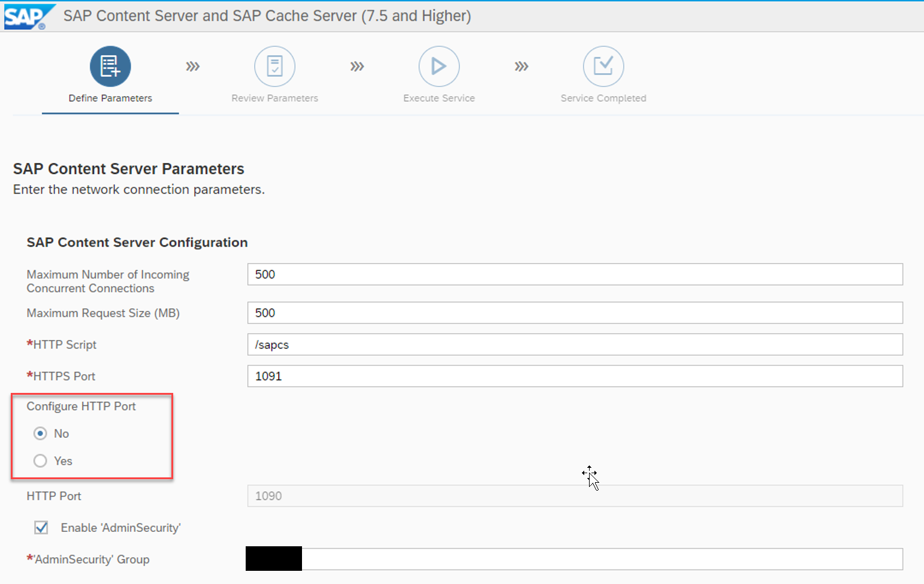The image size is (924, 584).
Task: Select the Define Parameters step icon
Action: coord(110,66)
